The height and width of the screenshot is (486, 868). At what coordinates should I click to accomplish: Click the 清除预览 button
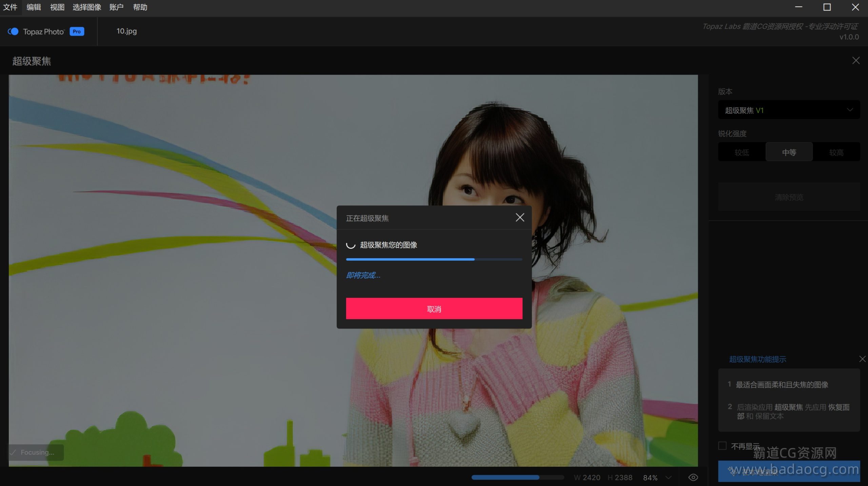click(x=789, y=197)
